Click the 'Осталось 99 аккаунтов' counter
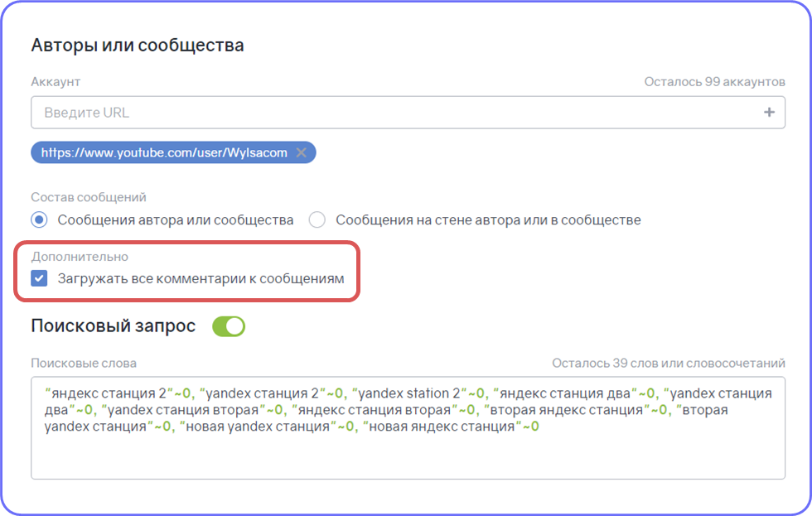Image resolution: width=812 pixels, height=516 pixels. pyautogui.click(x=714, y=82)
